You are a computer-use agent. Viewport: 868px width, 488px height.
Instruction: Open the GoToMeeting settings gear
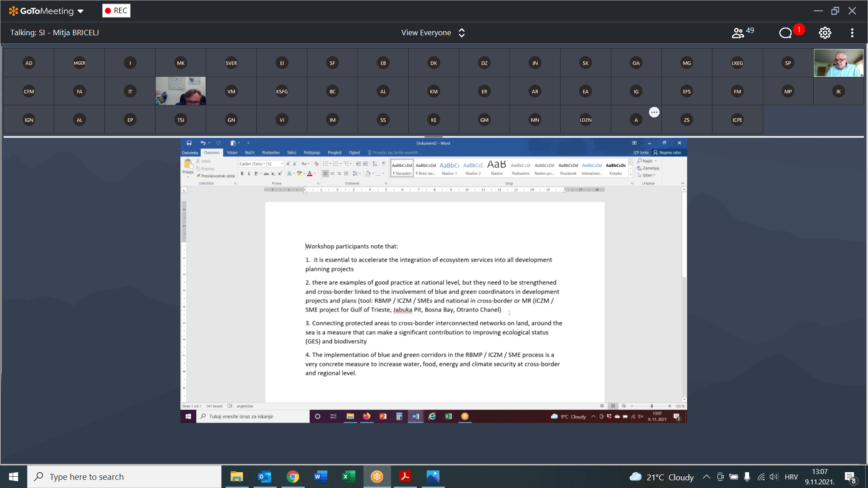tap(825, 33)
